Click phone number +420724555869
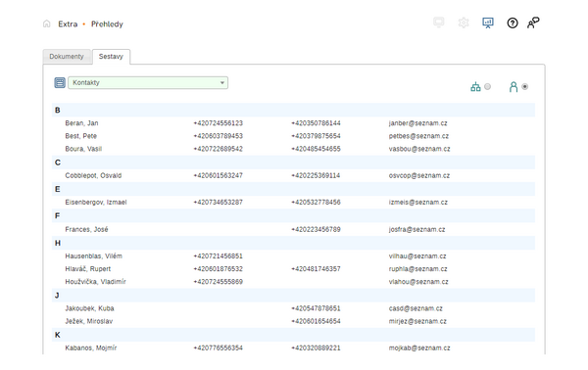588x370 pixels. (219, 282)
